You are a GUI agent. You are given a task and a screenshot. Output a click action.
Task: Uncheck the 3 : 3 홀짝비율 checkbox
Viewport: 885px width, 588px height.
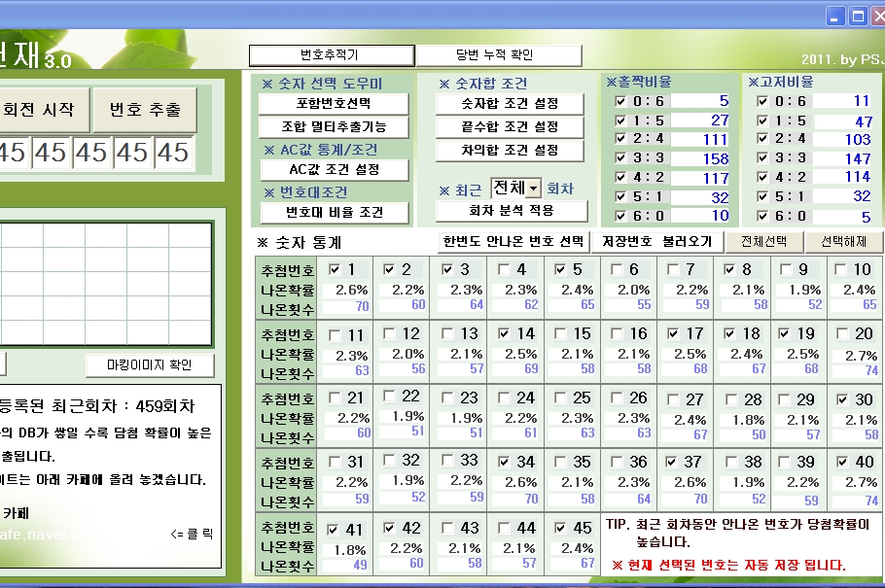[x=620, y=158]
